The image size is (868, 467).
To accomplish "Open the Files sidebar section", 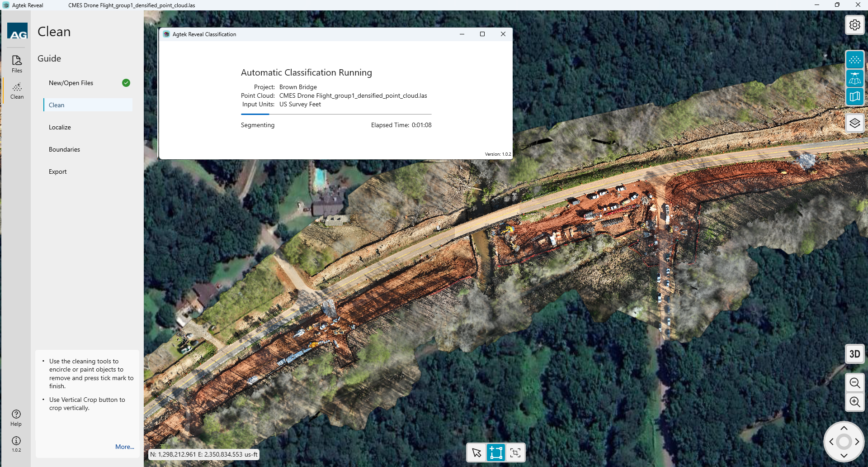I will coord(17,64).
